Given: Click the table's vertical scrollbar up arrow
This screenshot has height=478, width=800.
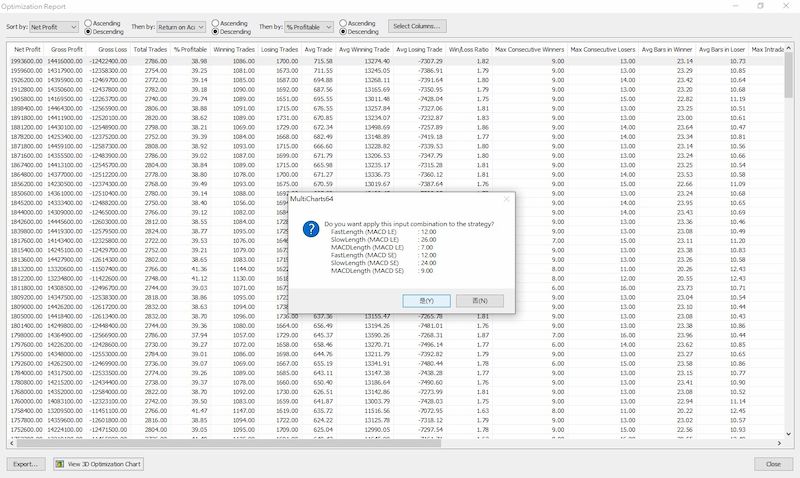Looking at the screenshot, I should click(789, 47).
